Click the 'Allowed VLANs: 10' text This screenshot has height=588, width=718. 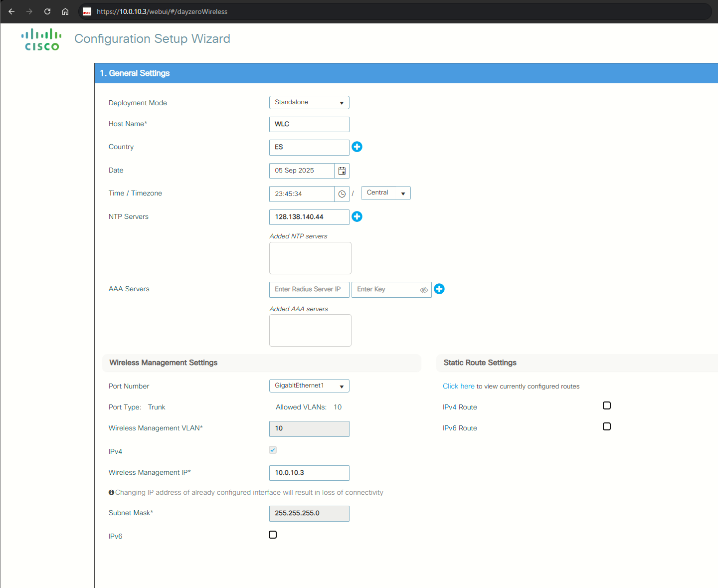tap(309, 407)
